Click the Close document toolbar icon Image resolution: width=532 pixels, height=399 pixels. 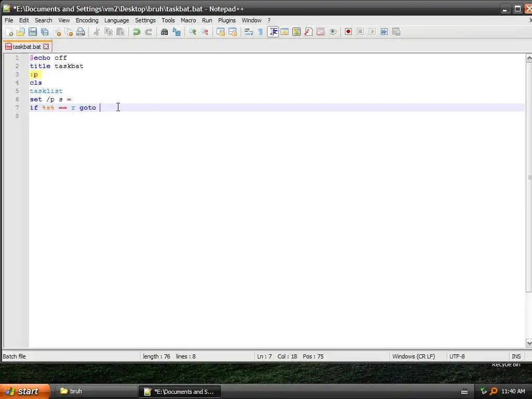coord(57,32)
